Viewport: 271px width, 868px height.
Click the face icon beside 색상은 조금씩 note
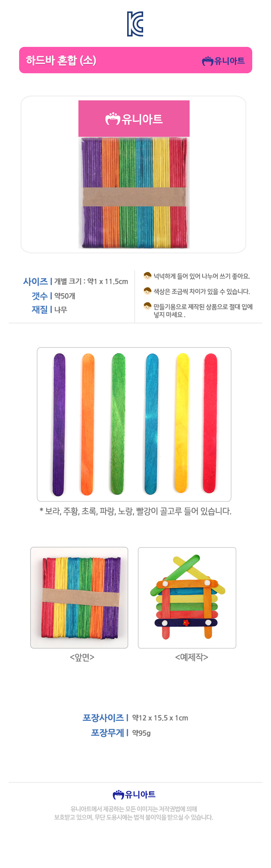tap(147, 291)
